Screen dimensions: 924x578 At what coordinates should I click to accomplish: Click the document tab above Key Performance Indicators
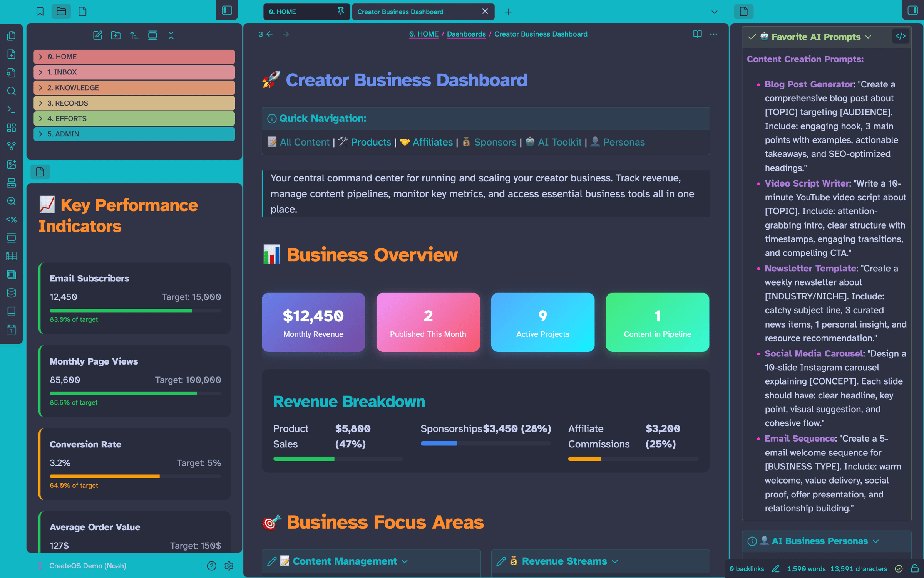point(40,172)
